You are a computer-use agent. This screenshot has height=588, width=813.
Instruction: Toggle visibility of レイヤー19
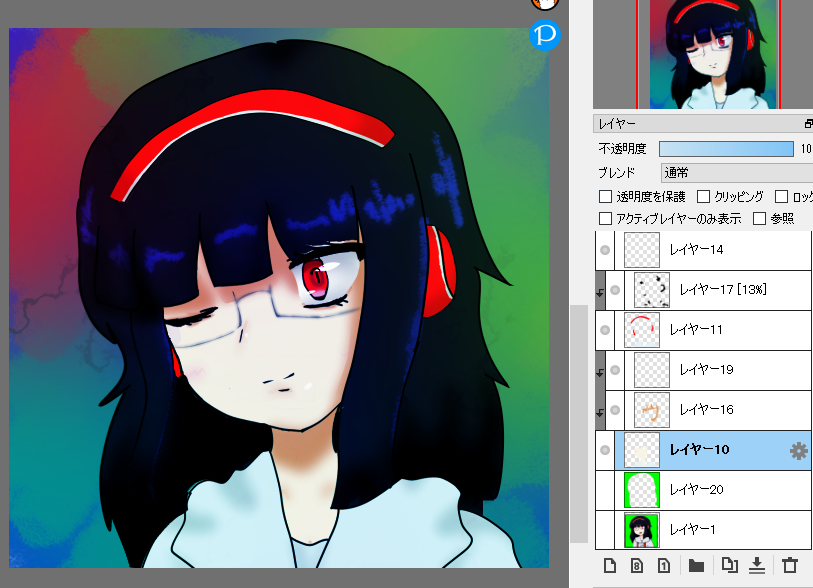click(615, 370)
